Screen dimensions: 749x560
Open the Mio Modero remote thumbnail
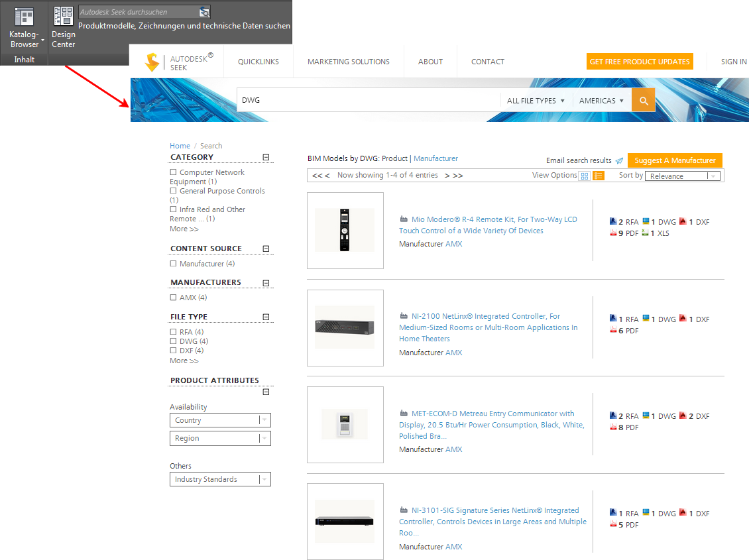point(345,230)
